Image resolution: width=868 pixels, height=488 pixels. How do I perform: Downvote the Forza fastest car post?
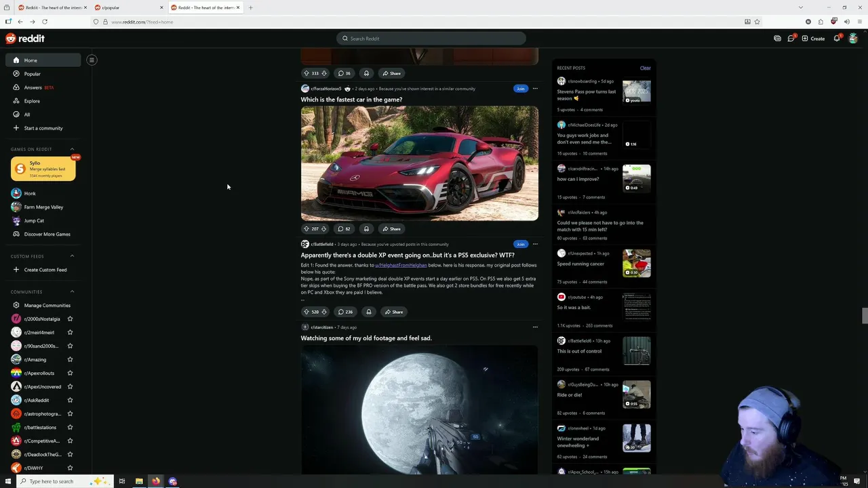click(x=324, y=228)
